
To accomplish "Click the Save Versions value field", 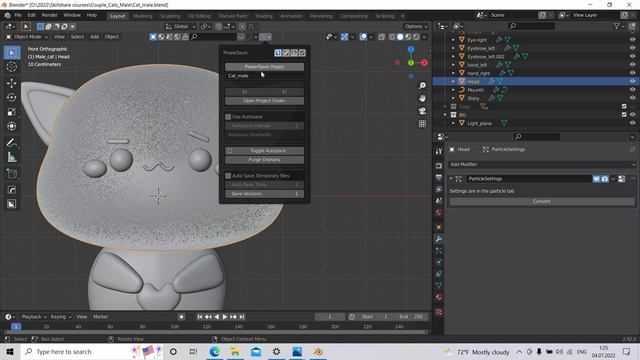I will [264, 194].
